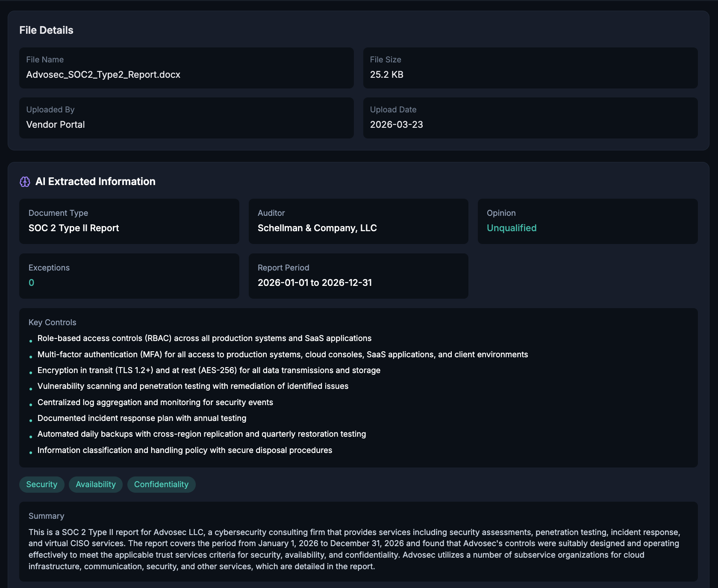Select the Vendor Portal uploader value

click(56, 125)
